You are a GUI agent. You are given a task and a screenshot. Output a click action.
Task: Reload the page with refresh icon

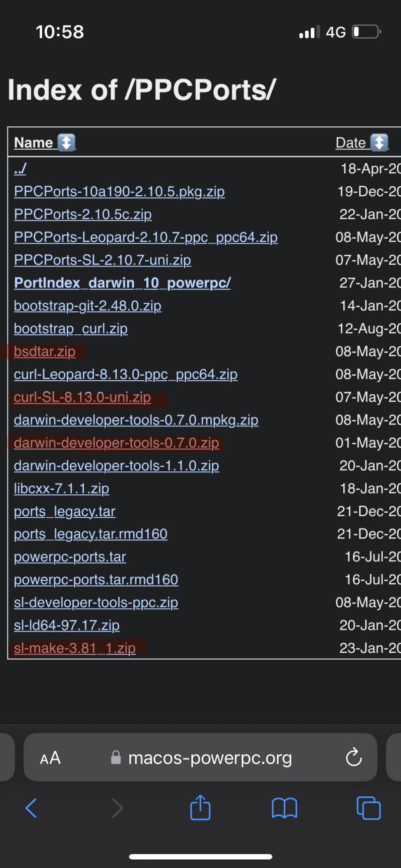pos(354,757)
